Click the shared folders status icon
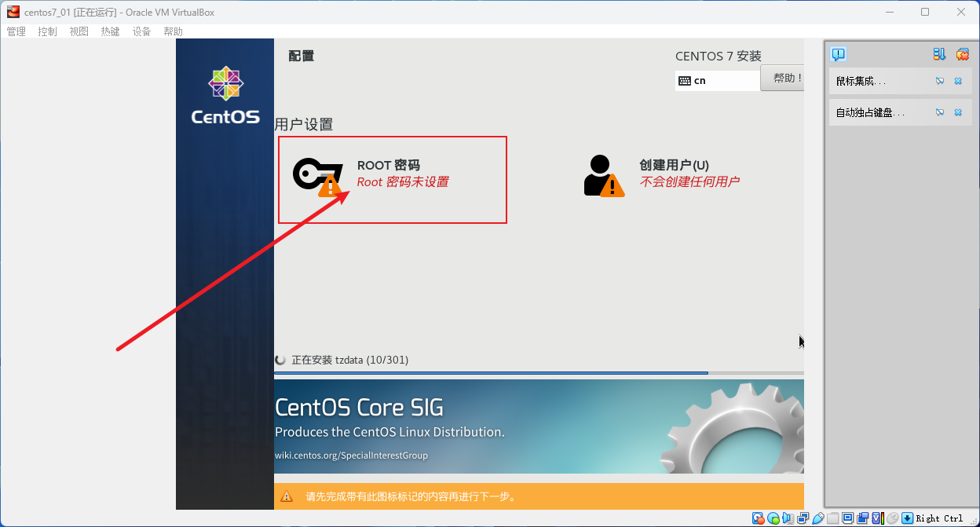 tap(833, 518)
